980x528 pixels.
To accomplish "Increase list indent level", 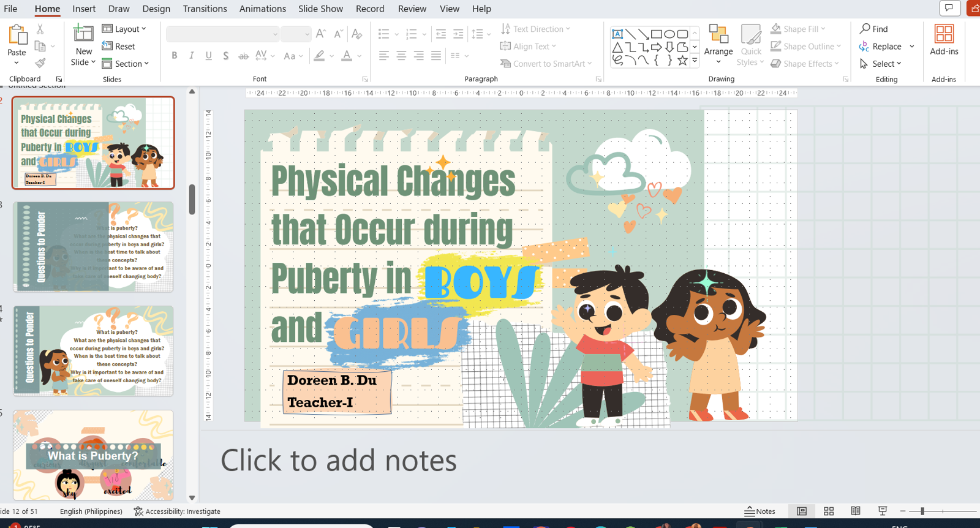I will pyautogui.click(x=458, y=34).
